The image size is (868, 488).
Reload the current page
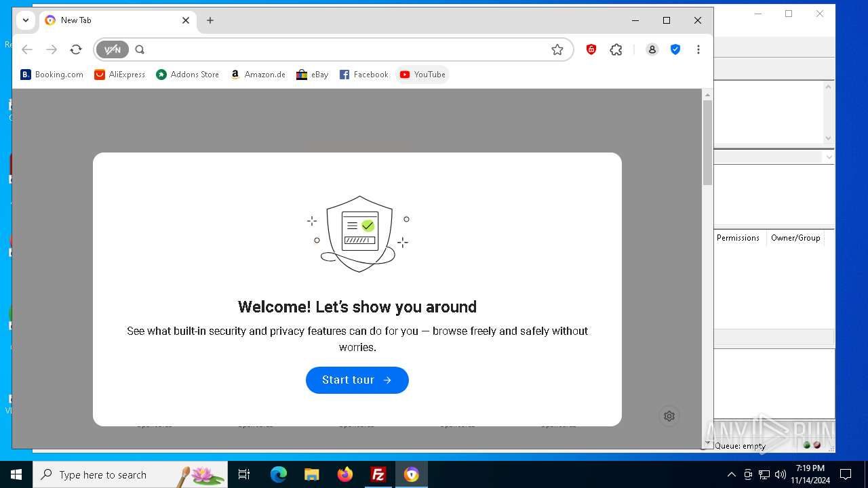pyautogui.click(x=76, y=49)
